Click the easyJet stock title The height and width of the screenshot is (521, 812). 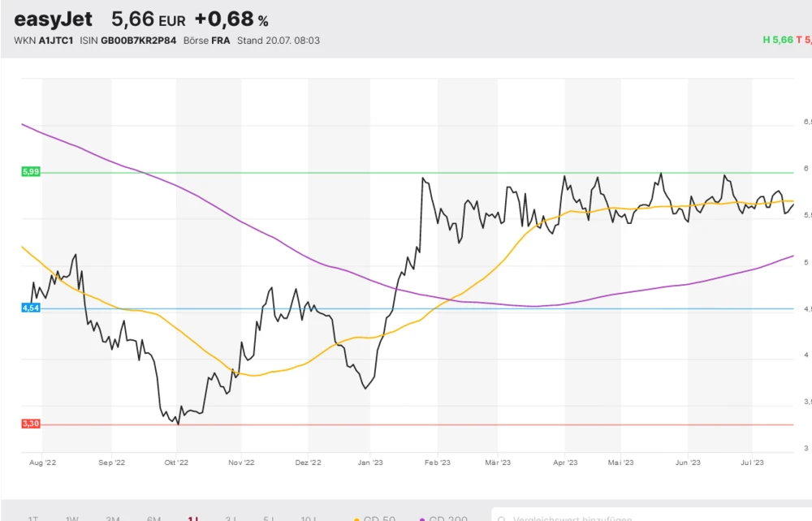(54, 19)
